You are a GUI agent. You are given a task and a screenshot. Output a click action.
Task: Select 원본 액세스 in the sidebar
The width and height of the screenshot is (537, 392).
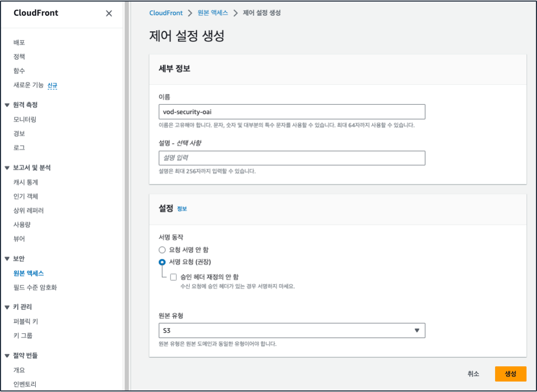tap(29, 273)
